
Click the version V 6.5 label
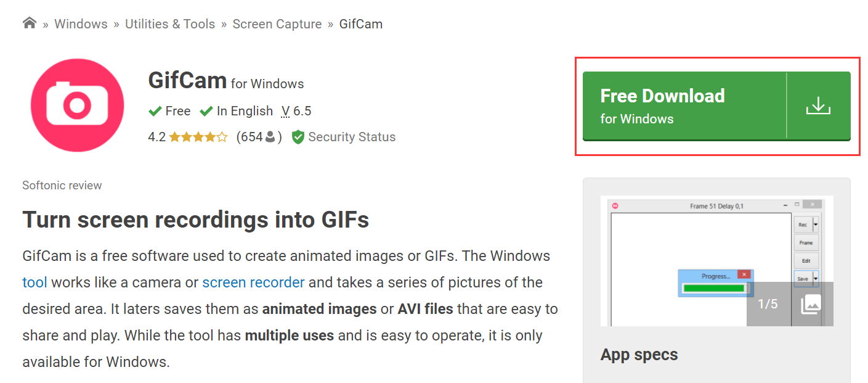(296, 111)
